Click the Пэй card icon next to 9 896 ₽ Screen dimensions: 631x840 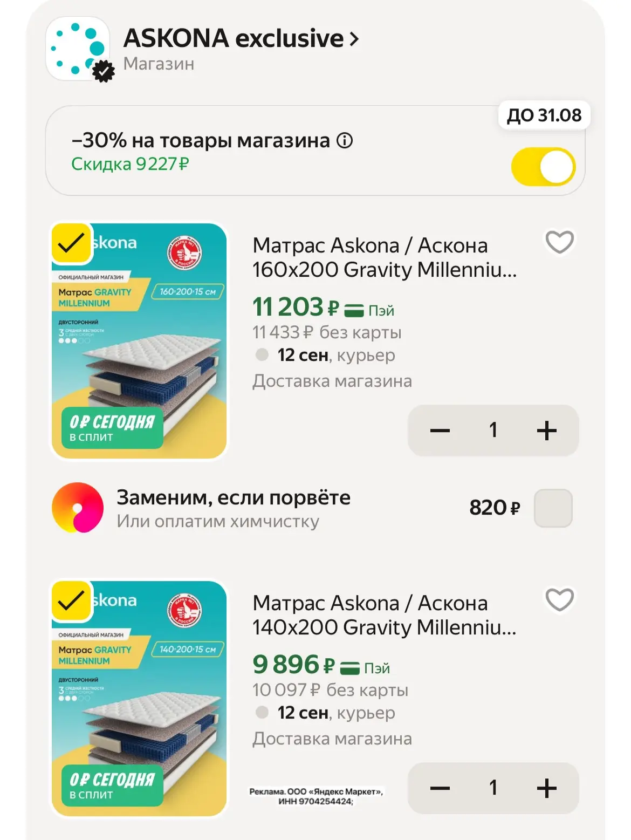349,668
